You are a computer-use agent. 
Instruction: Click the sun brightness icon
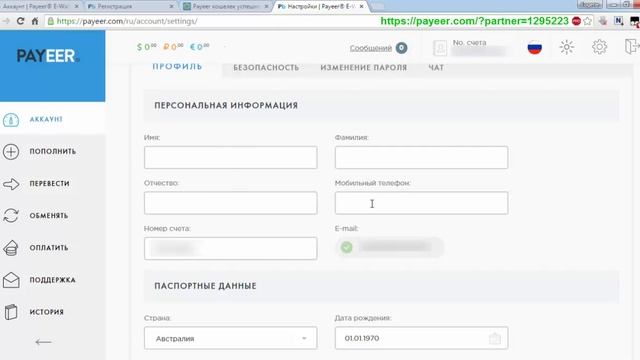[x=567, y=47]
